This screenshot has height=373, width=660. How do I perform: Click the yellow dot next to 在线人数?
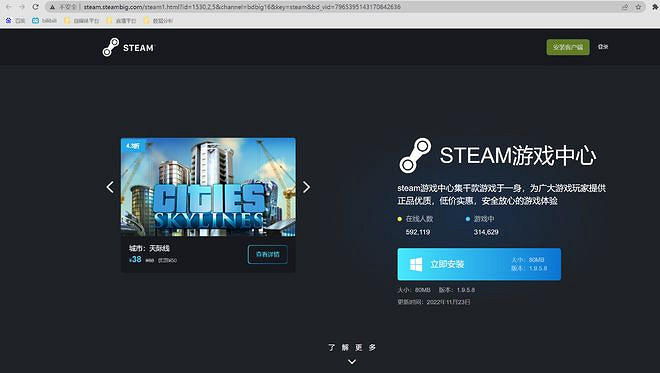[x=399, y=219]
